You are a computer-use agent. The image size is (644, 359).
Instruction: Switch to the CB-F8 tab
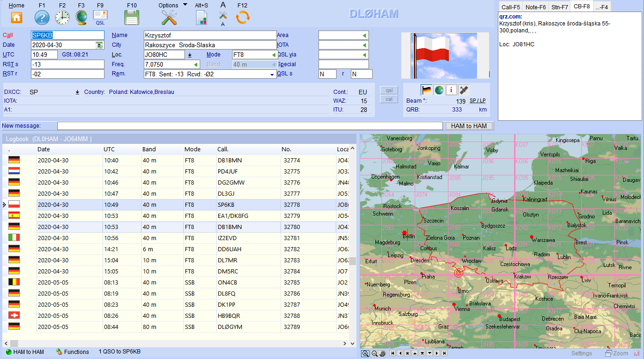click(x=582, y=6)
